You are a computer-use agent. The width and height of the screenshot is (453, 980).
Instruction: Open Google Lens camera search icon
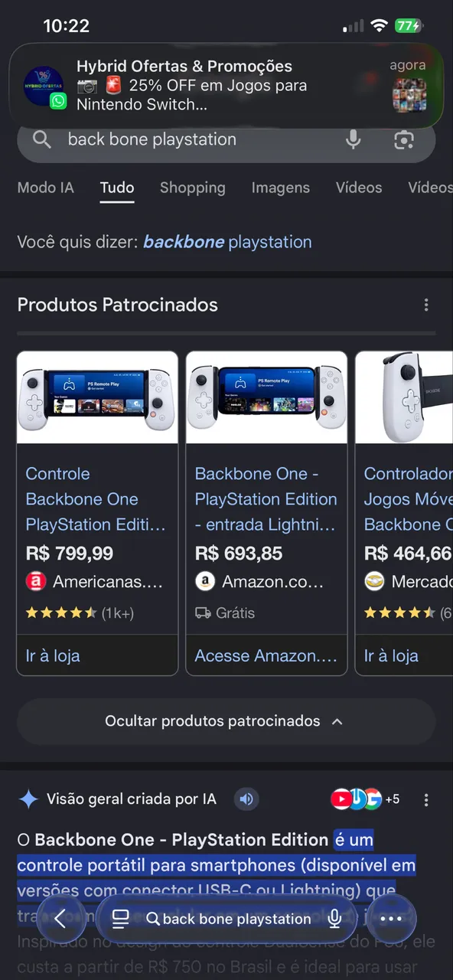click(404, 139)
